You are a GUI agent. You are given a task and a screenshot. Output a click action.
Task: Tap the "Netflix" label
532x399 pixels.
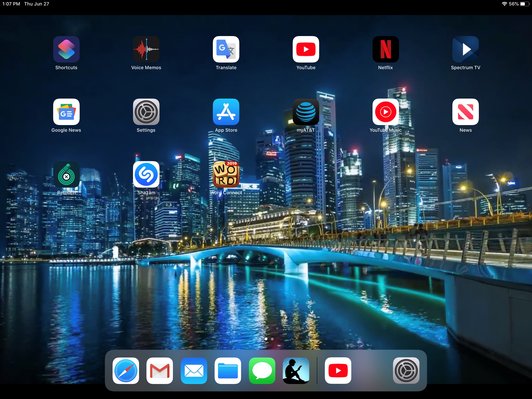(386, 68)
